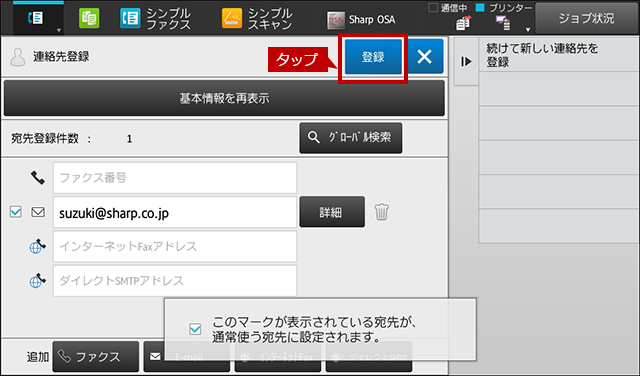Open シンプルファクス mode
The width and height of the screenshot is (640, 376).
point(156,19)
